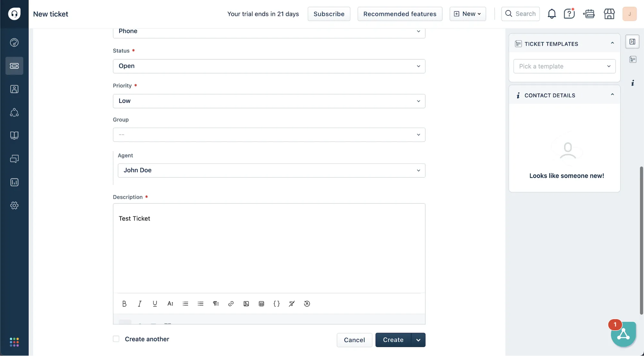
Task: Open the chat support widget bubble
Action: 623,334
